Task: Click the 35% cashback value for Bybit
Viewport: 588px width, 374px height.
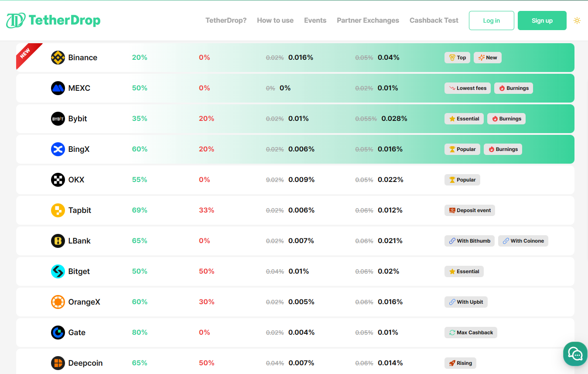Action: 140,119
